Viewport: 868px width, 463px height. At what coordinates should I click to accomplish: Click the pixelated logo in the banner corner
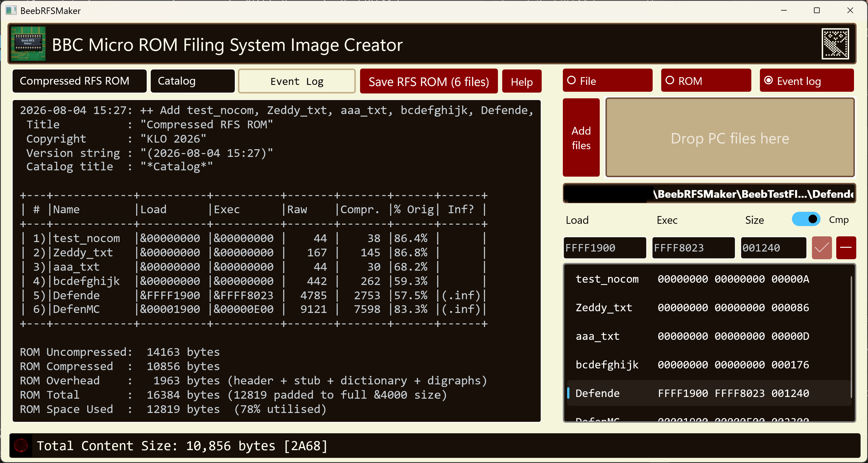coord(835,44)
